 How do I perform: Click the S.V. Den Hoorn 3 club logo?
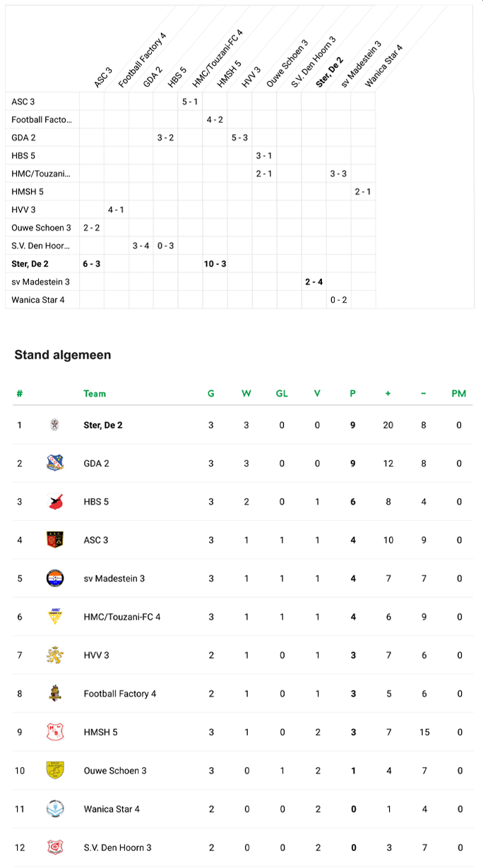point(55,848)
